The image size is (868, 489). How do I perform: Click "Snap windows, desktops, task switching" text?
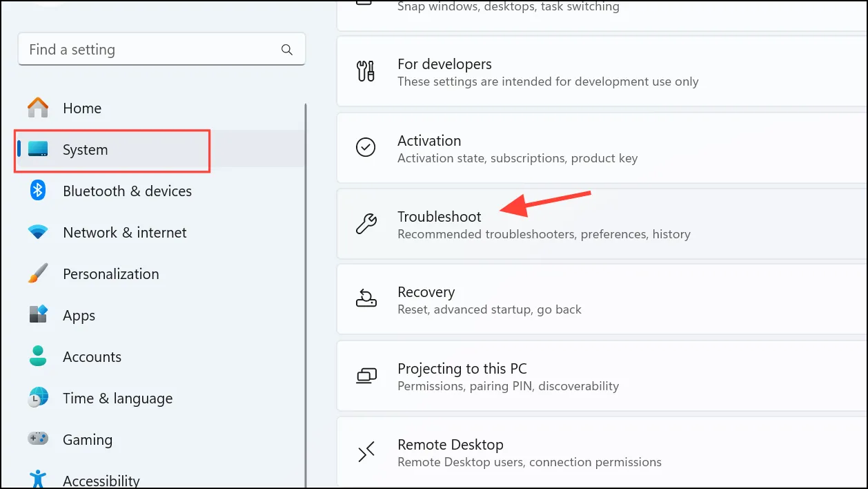pyautogui.click(x=508, y=7)
